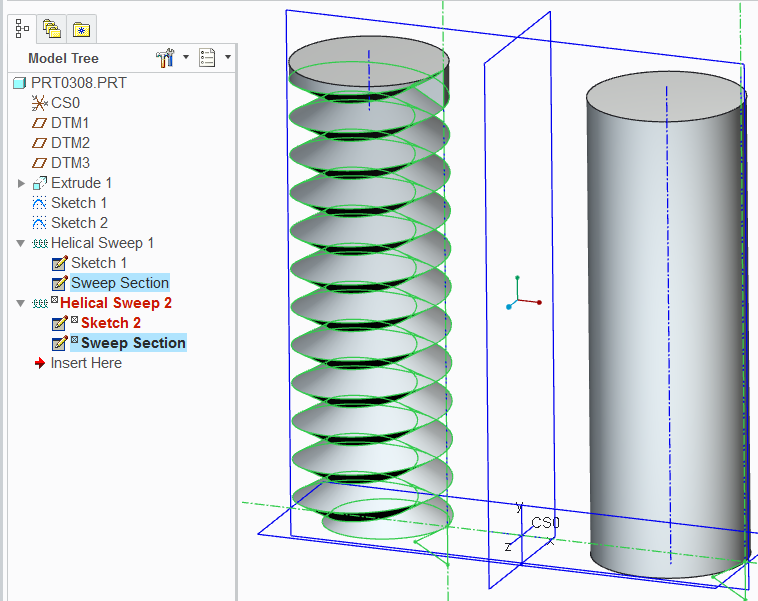Select top-level Sketch 1 feature

[x=79, y=203]
